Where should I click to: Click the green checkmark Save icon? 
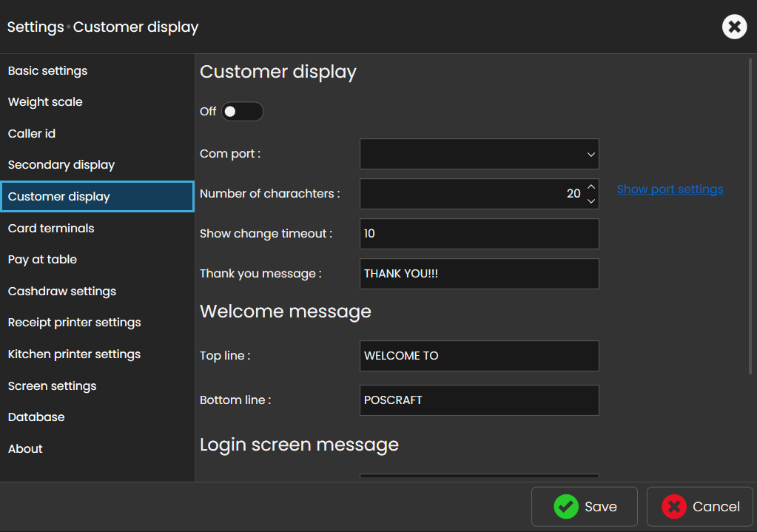(566, 507)
